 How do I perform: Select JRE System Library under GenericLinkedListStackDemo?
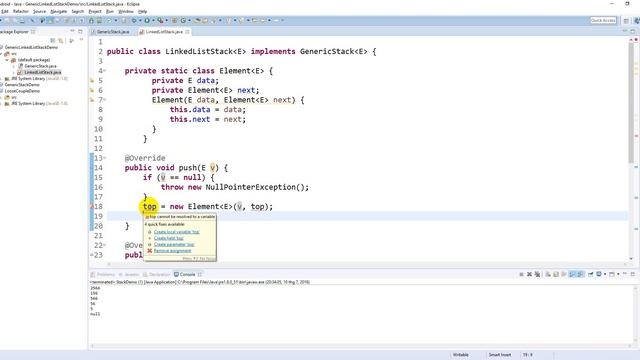pyautogui.click(x=39, y=78)
